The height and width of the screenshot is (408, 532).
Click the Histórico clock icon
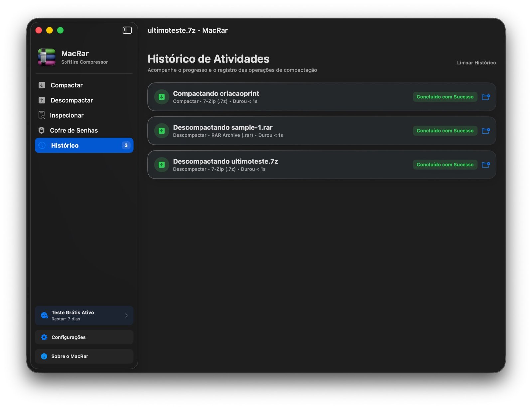tap(42, 145)
